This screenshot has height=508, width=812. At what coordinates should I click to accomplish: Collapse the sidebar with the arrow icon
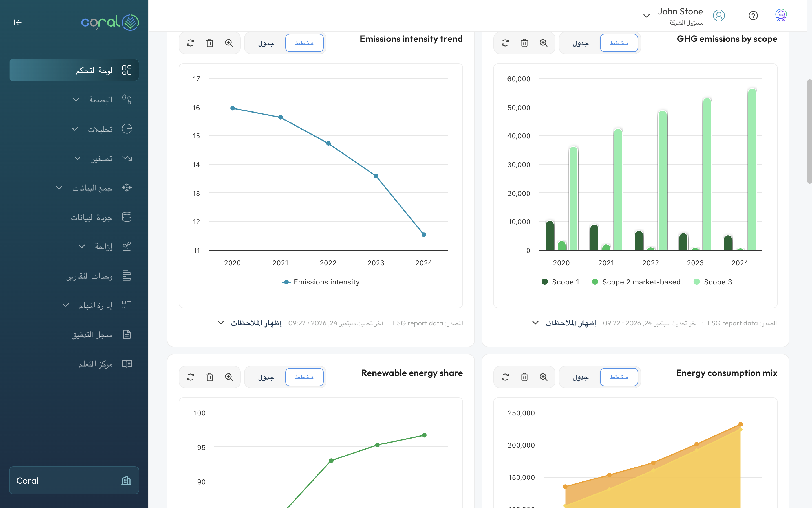(x=18, y=23)
